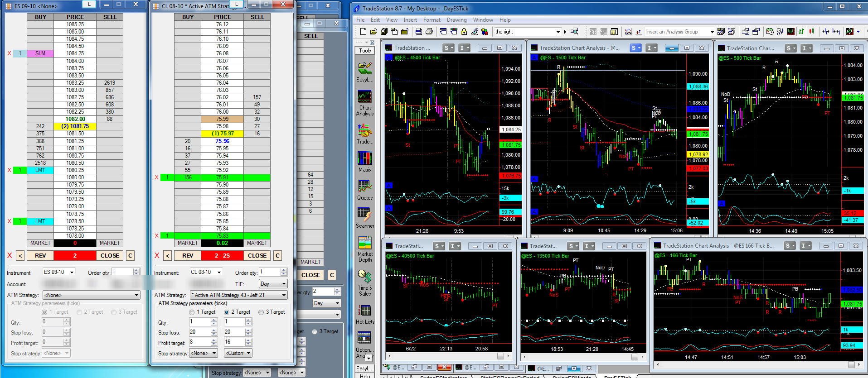
Task: Select 3 Target radio in CL window
Action: point(261,312)
